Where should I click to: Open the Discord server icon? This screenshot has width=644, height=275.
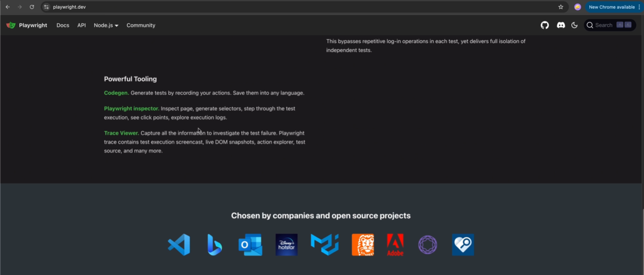click(561, 25)
